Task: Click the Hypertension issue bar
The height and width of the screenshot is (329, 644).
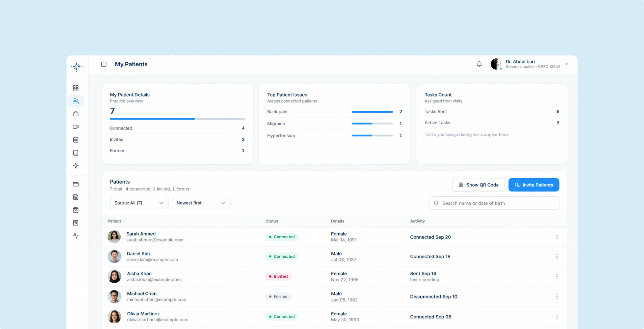Action: 372,136
